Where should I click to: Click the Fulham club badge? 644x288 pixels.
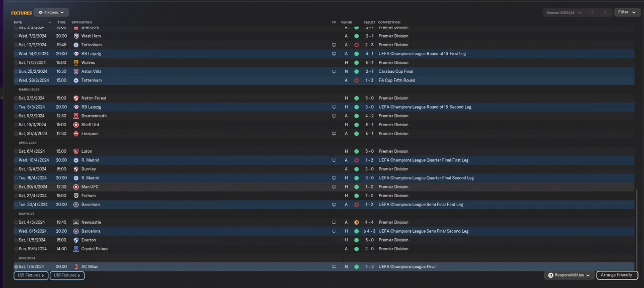click(76, 196)
